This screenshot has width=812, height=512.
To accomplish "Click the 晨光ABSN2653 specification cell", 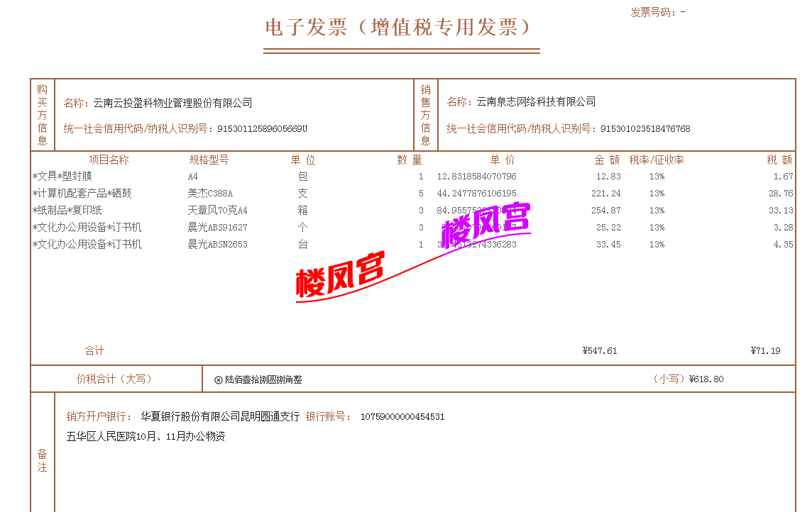I will point(217,245).
